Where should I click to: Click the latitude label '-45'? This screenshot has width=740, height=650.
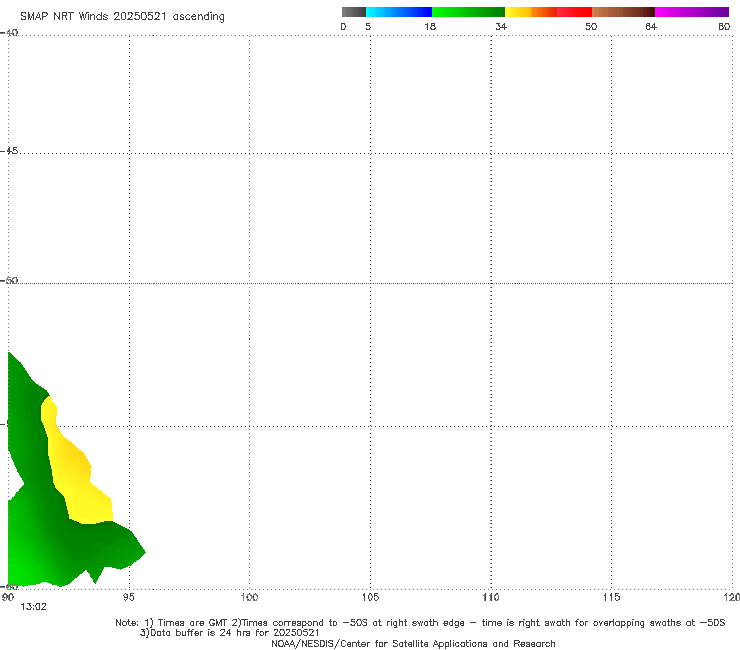pos(9,151)
